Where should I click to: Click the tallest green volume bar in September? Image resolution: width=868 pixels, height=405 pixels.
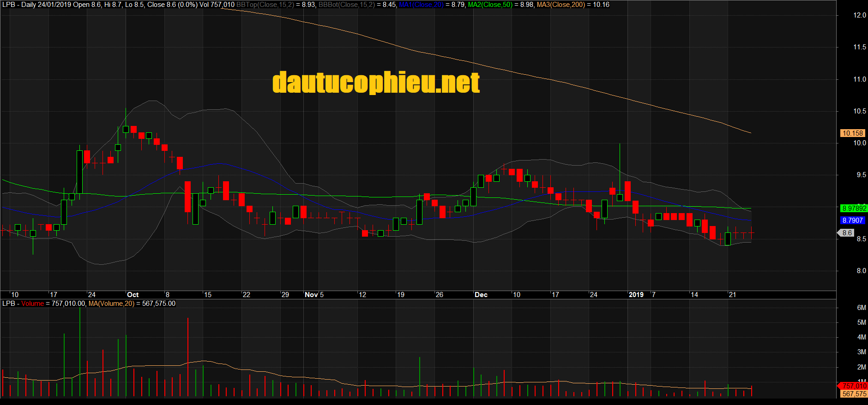[80, 352]
